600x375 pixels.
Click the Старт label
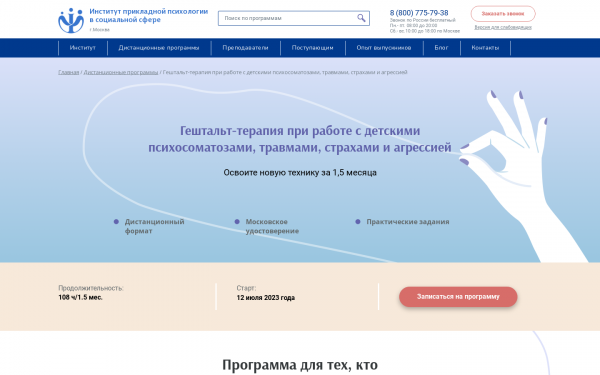[x=246, y=288]
